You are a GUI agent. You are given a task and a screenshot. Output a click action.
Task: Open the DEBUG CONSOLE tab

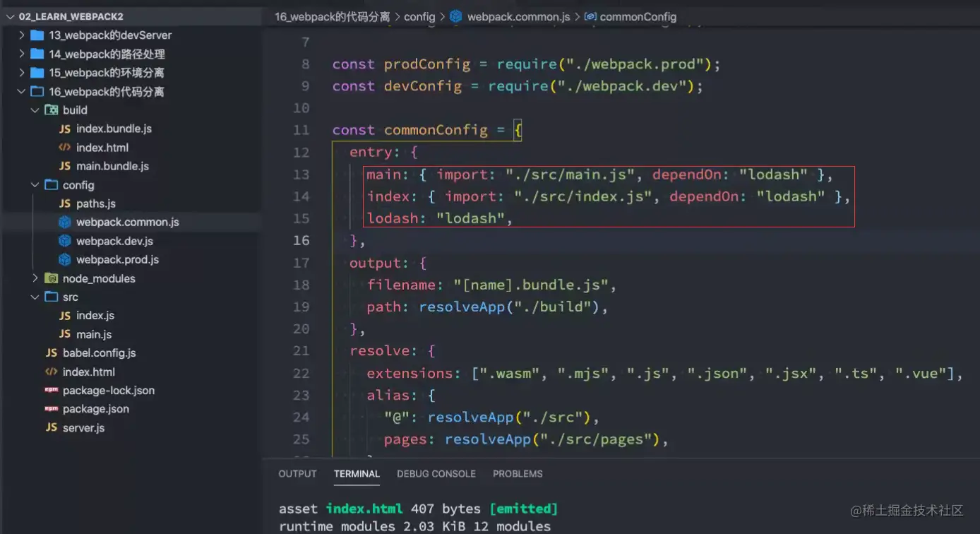click(436, 474)
